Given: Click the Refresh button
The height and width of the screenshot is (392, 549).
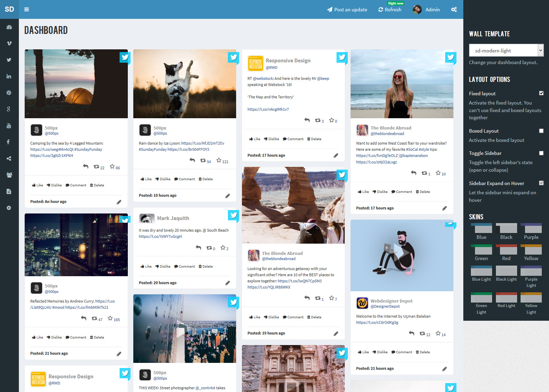Looking at the screenshot, I should click(390, 10).
